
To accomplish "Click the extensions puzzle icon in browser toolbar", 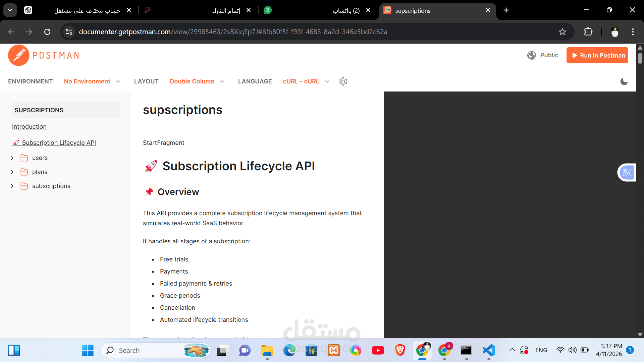I will pos(588,32).
